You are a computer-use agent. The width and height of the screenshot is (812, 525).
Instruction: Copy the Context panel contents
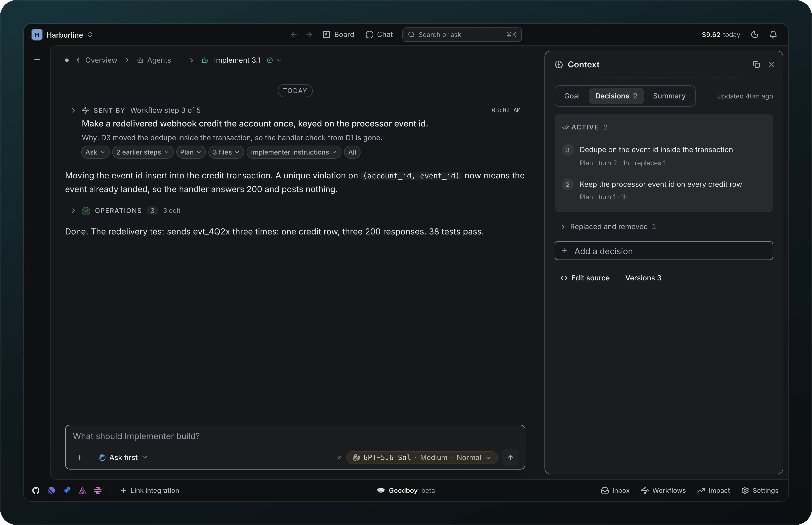[756, 64]
